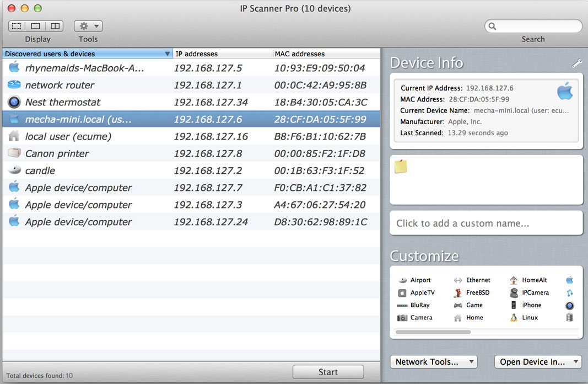Click the yellow sticky note icon

(401, 166)
